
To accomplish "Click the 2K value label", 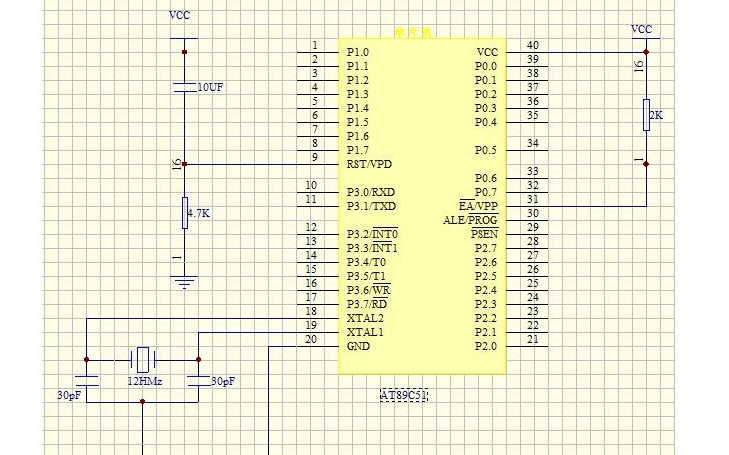I will [x=656, y=115].
